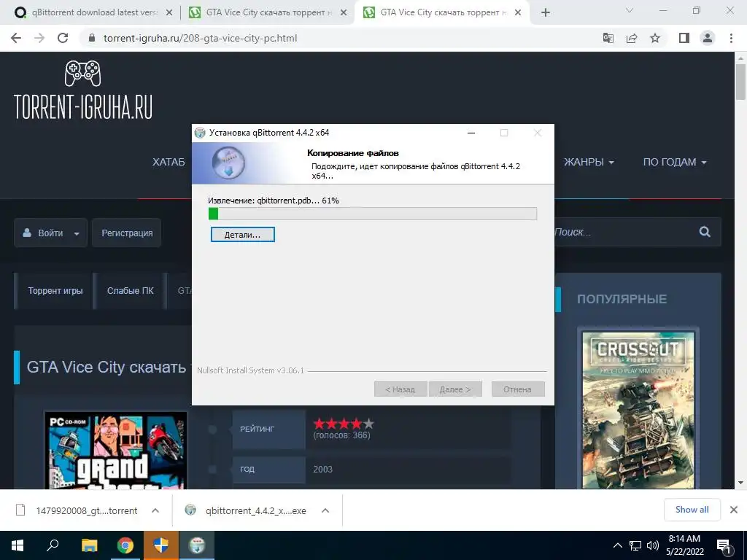Click the red star rating
This screenshot has width=747, height=560.
[344, 424]
